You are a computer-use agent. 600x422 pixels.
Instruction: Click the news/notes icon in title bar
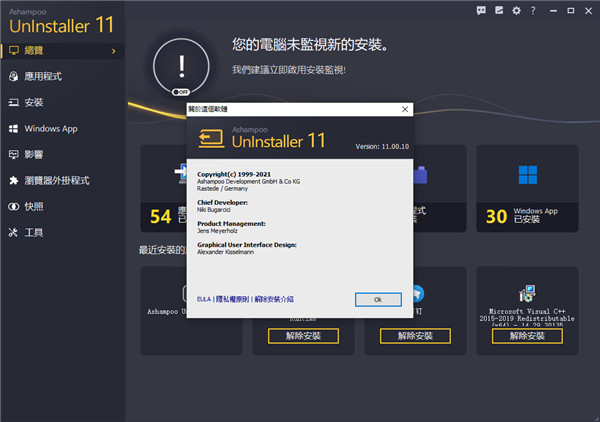click(499, 11)
